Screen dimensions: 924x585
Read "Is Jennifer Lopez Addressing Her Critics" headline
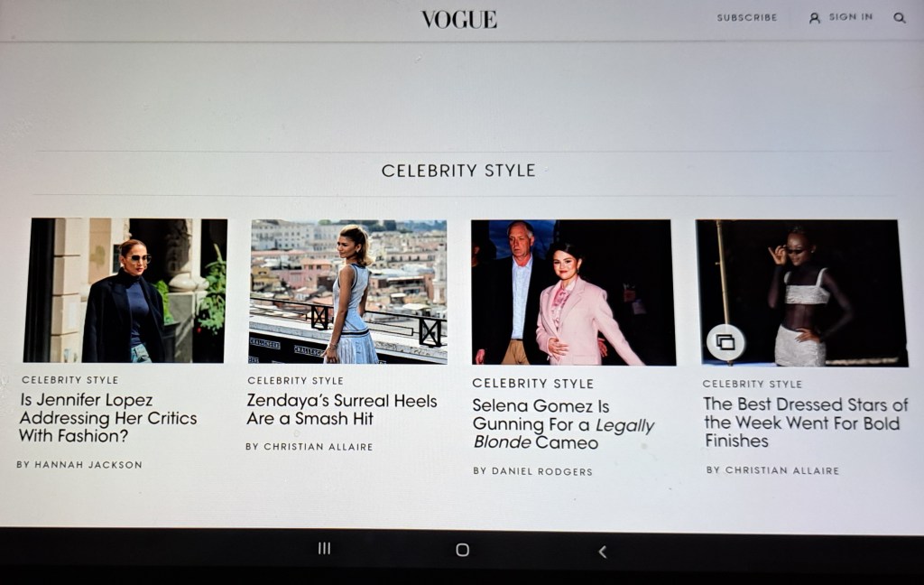pyautogui.click(x=108, y=418)
